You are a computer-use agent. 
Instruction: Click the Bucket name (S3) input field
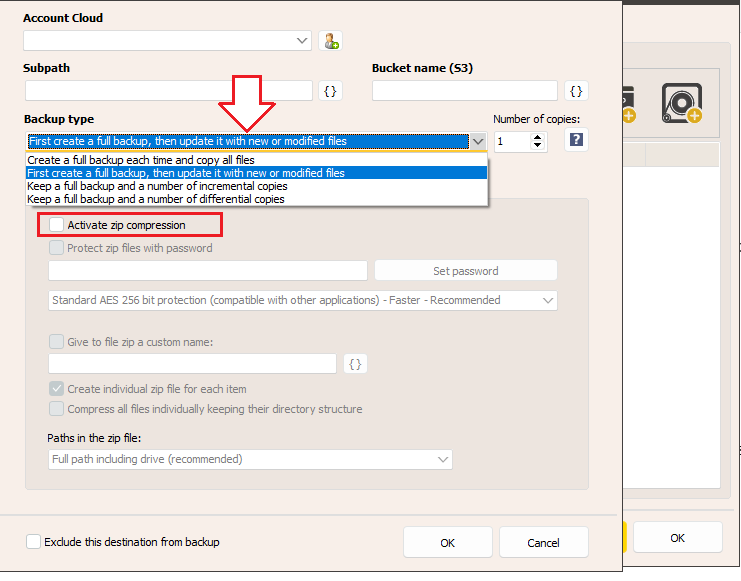click(x=465, y=91)
